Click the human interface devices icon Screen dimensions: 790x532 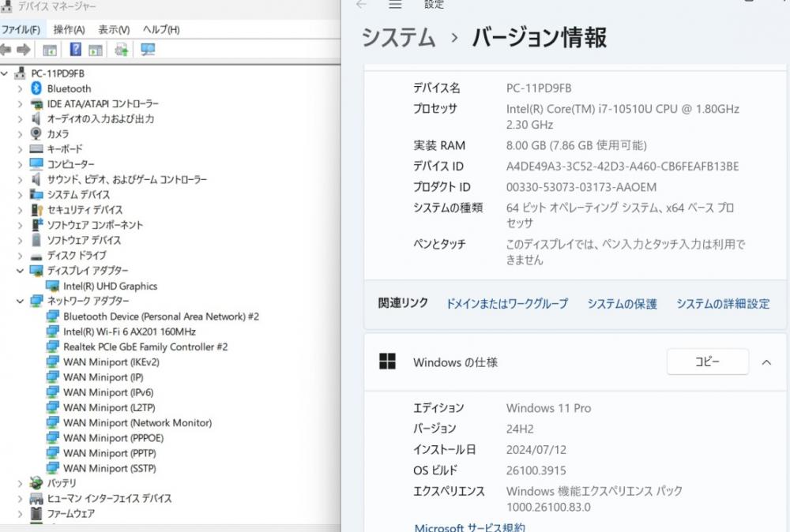[36, 498]
